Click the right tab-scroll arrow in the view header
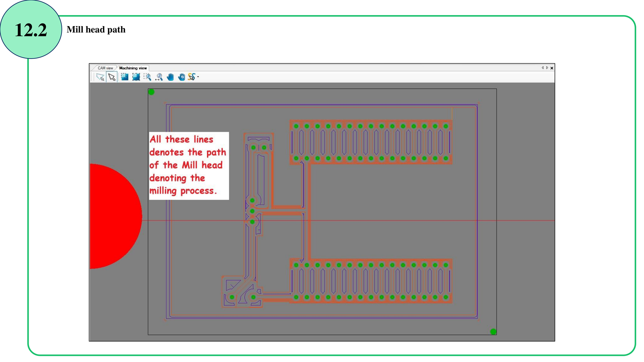The width and height of the screenshot is (644, 362). click(x=547, y=68)
